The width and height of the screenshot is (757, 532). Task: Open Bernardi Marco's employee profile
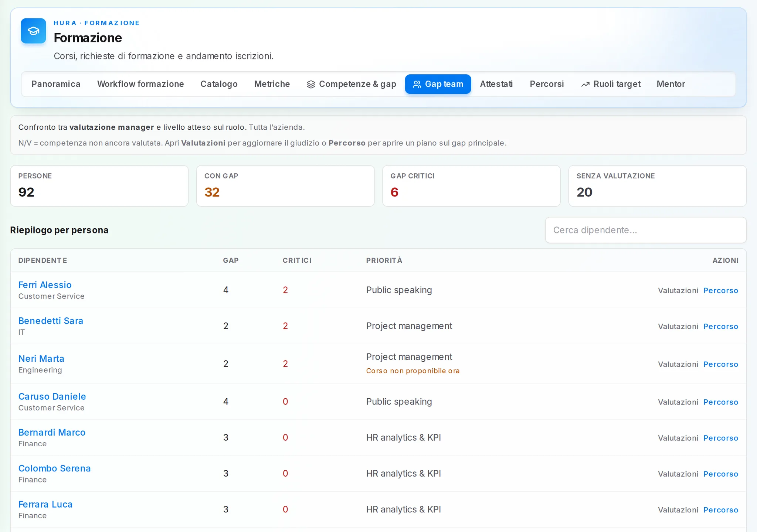pyautogui.click(x=52, y=432)
